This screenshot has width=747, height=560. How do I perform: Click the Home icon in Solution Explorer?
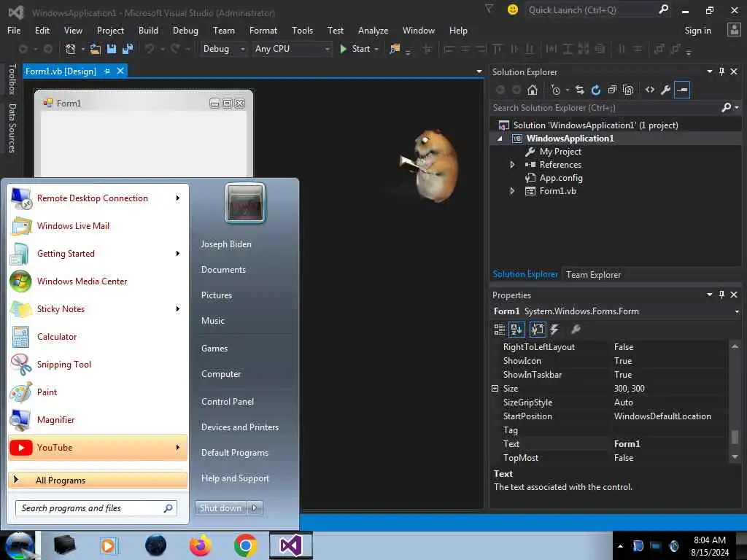tap(532, 90)
